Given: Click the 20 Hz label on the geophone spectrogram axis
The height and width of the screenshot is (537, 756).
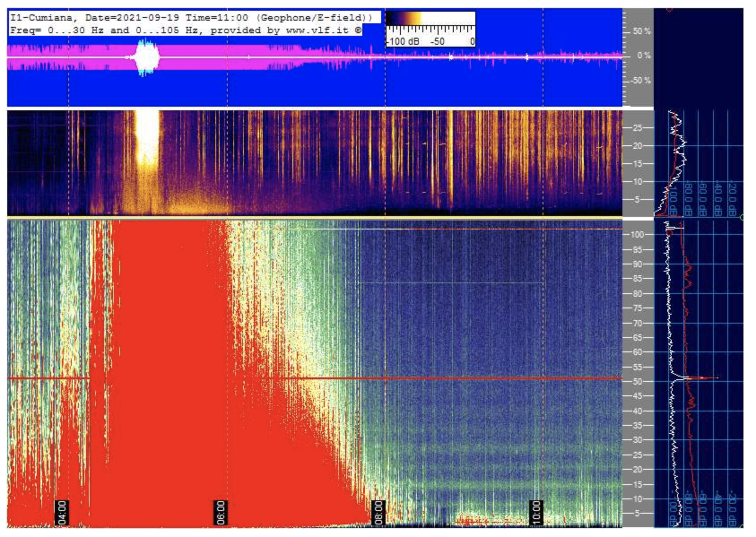Looking at the screenshot, I should pyautogui.click(x=637, y=146).
